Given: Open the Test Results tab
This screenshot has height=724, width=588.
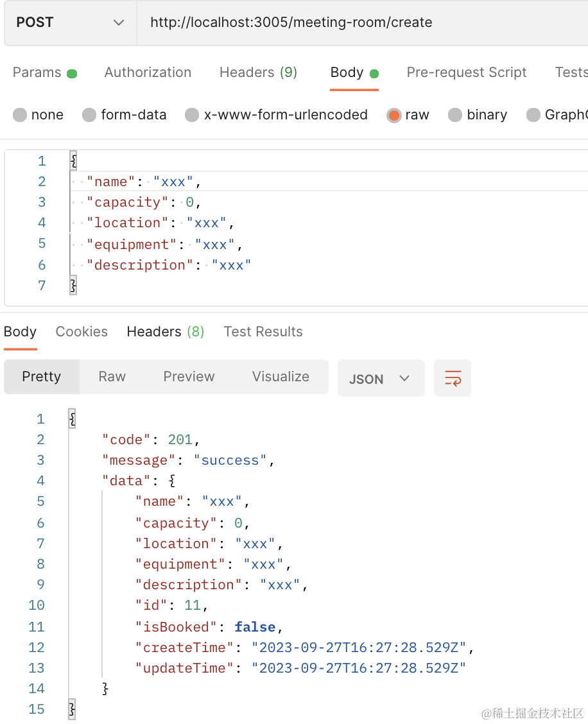Looking at the screenshot, I should [x=263, y=332].
